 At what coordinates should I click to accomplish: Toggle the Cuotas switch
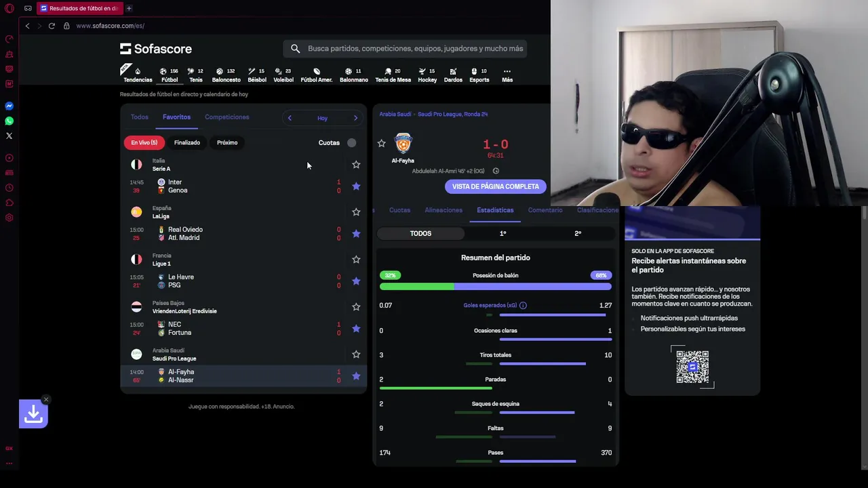pos(351,142)
